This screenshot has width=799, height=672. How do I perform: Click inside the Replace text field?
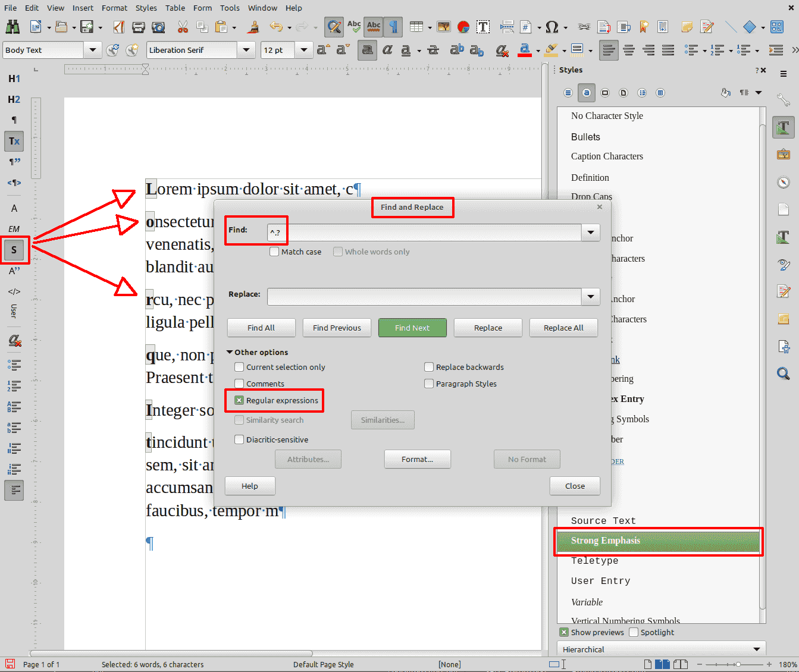[x=424, y=296]
